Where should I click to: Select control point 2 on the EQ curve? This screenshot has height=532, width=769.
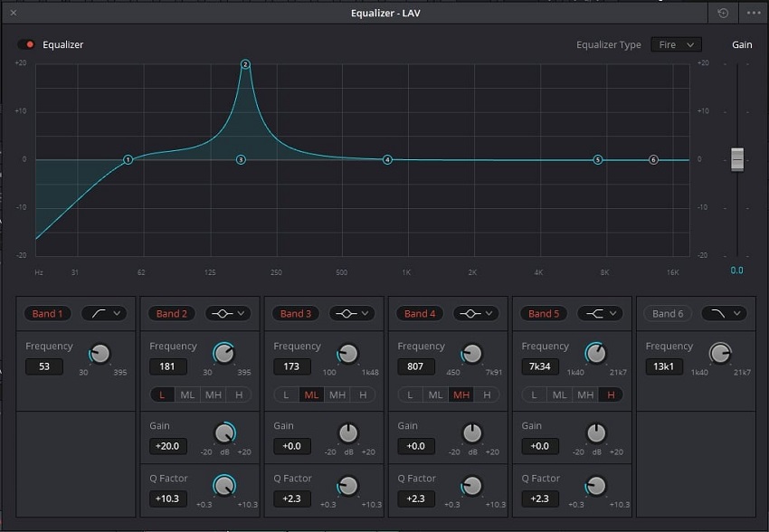pyautogui.click(x=243, y=64)
